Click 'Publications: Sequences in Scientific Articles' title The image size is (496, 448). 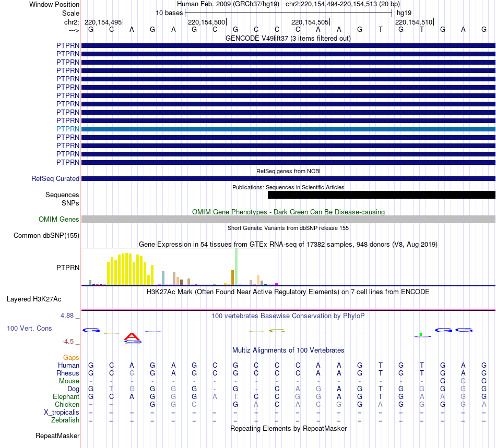(288, 187)
